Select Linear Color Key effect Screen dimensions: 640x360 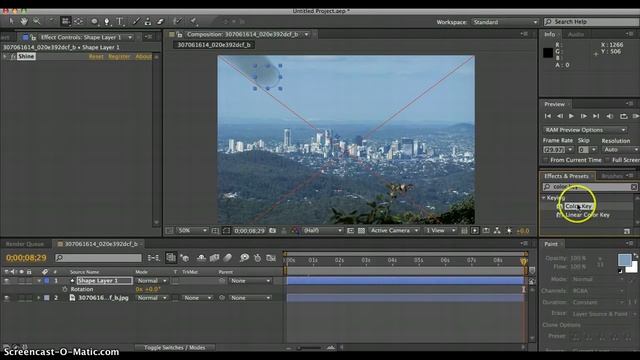click(x=587, y=215)
